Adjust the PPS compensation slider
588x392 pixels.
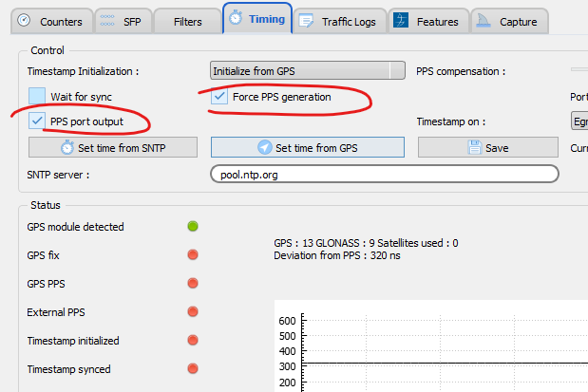tap(578, 70)
